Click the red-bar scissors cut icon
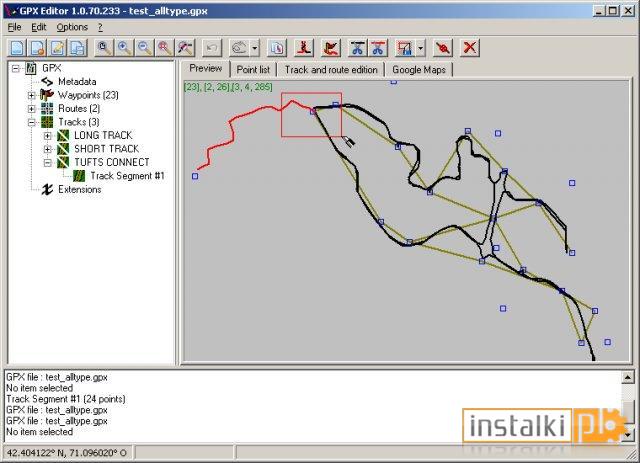The width and height of the screenshot is (640, 463). pos(378,48)
